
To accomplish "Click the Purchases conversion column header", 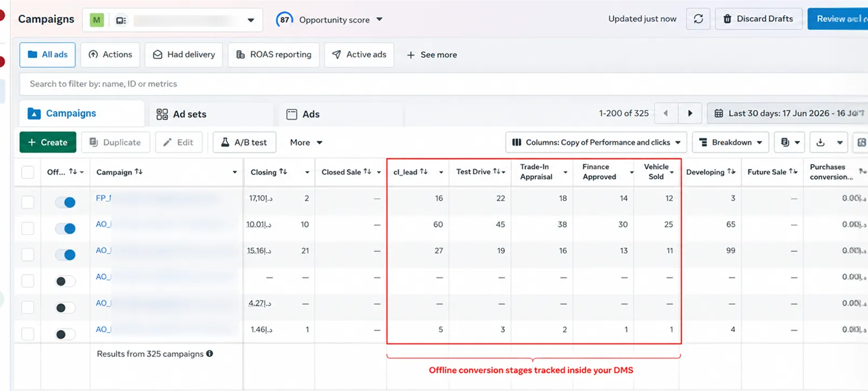I will tap(831, 172).
